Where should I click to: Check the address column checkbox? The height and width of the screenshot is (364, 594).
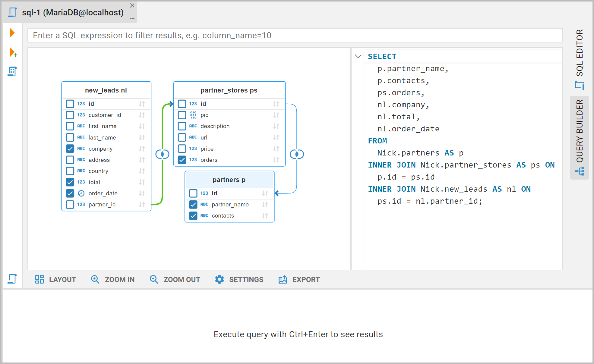(x=70, y=160)
